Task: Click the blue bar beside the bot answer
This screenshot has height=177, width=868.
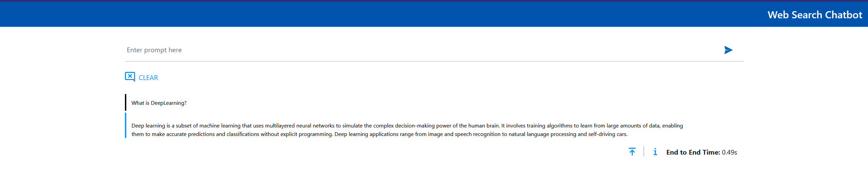Action: click(126, 125)
